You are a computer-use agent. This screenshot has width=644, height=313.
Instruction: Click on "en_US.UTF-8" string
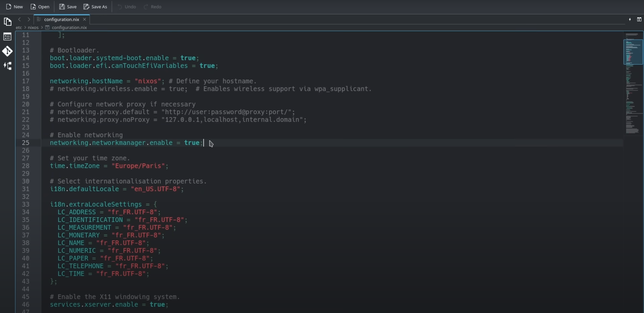coord(155,189)
